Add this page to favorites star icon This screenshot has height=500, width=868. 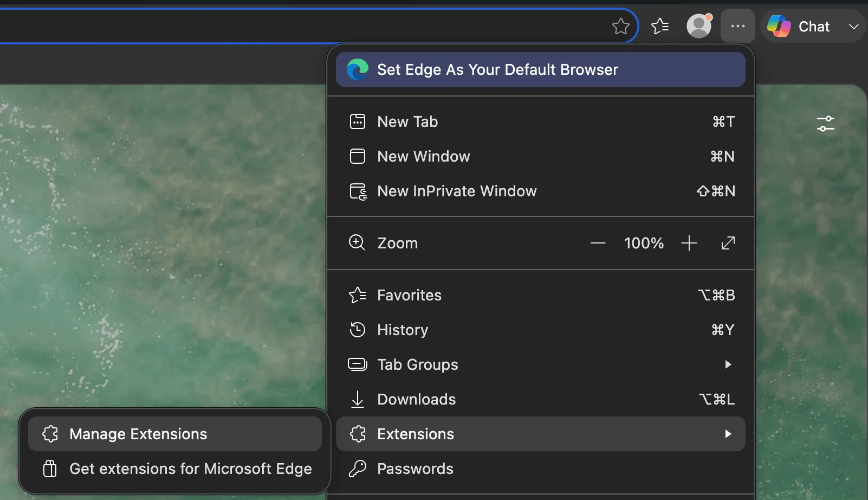(620, 26)
